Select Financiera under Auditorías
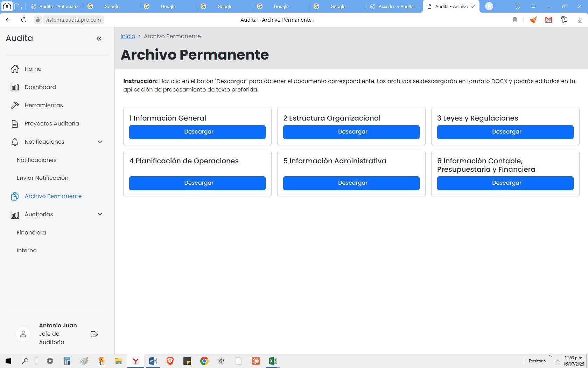588x368 pixels. 31,233
